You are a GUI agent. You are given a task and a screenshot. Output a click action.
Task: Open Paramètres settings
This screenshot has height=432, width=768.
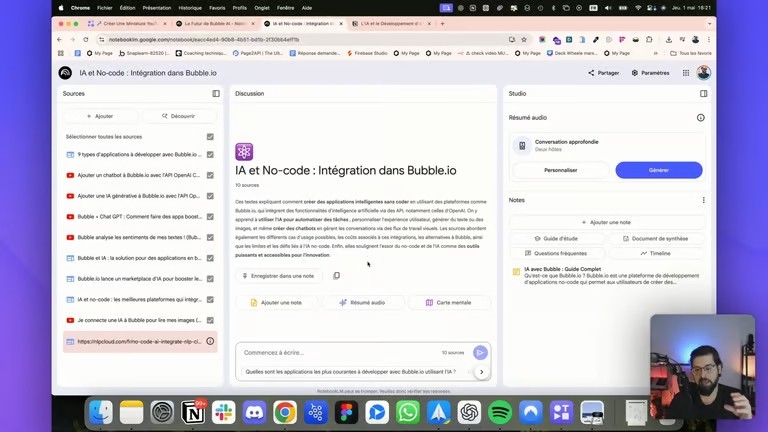[650, 73]
